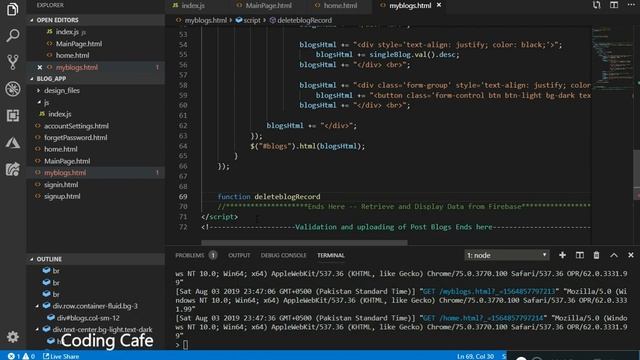This screenshot has height=360, width=640.
Task: Split the terminal panel
Action: pyautogui.click(x=579, y=255)
